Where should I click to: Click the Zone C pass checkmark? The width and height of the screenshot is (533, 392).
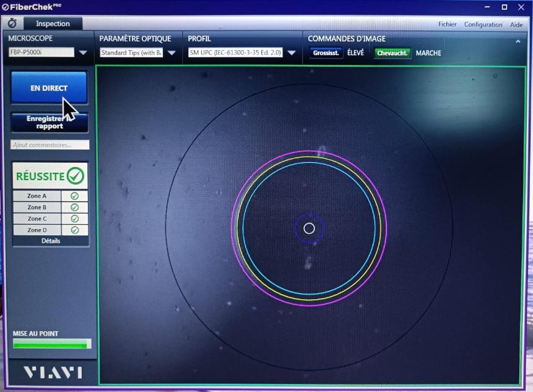(x=74, y=219)
